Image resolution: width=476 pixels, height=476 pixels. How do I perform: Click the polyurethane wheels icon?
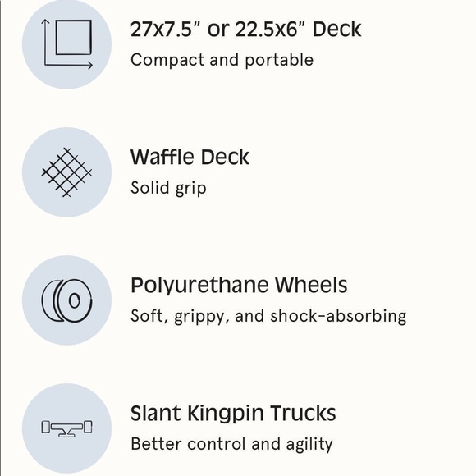(x=66, y=300)
